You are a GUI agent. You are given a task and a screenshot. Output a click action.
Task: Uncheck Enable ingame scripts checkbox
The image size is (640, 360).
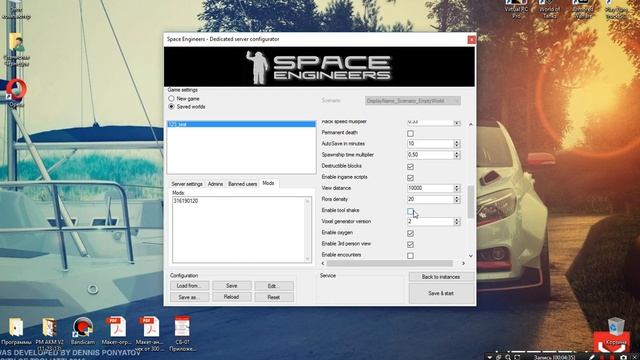[410, 178]
